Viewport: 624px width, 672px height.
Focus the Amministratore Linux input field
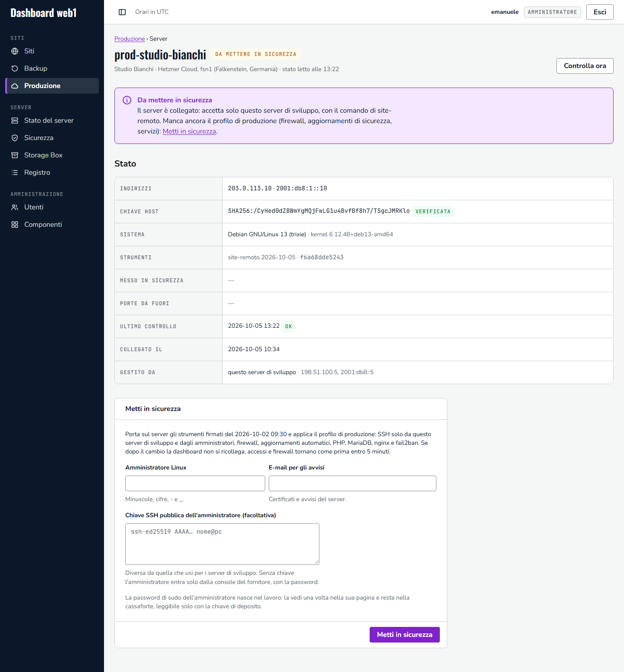pos(195,483)
